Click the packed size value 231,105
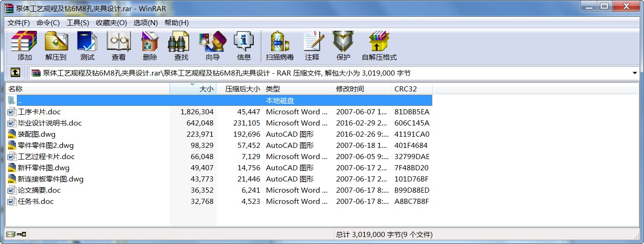The height and width of the screenshot is (244, 644). point(247,123)
